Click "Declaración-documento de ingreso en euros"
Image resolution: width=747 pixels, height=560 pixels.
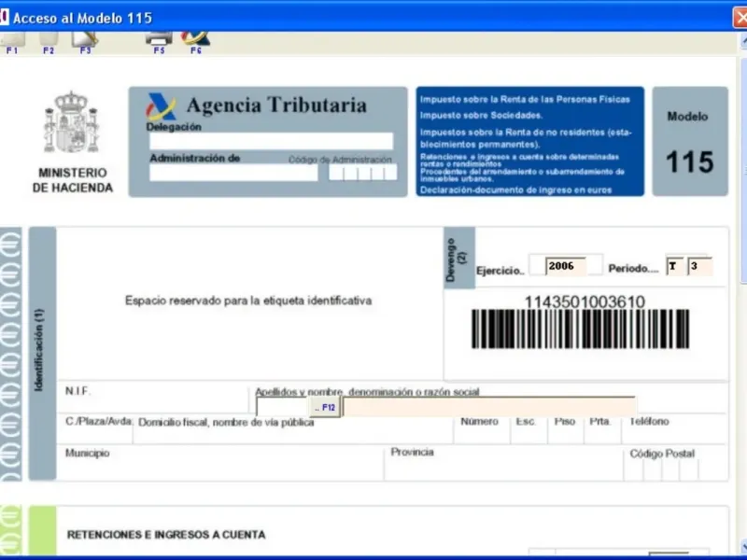pyautogui.click(x=516, y=190)
